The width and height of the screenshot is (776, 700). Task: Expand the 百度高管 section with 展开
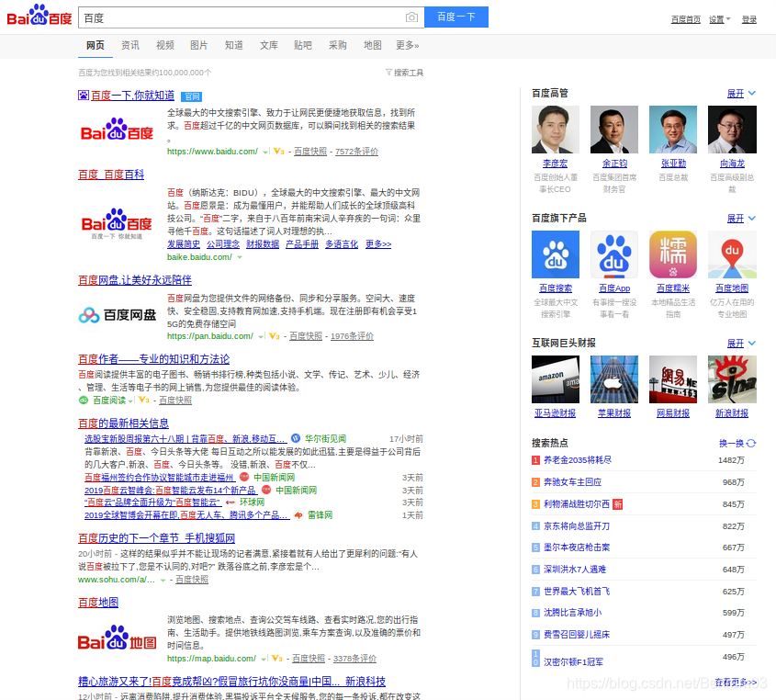[741, 94]
